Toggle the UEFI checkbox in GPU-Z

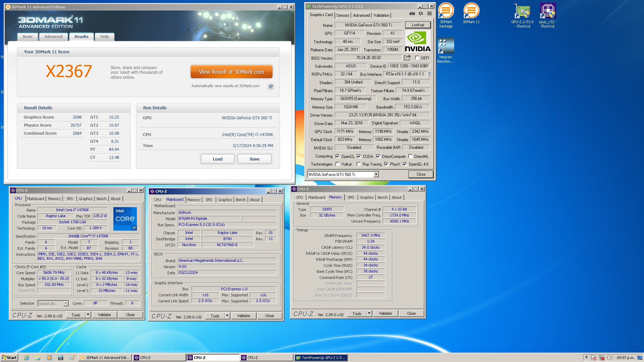click(x=417, y=58)
